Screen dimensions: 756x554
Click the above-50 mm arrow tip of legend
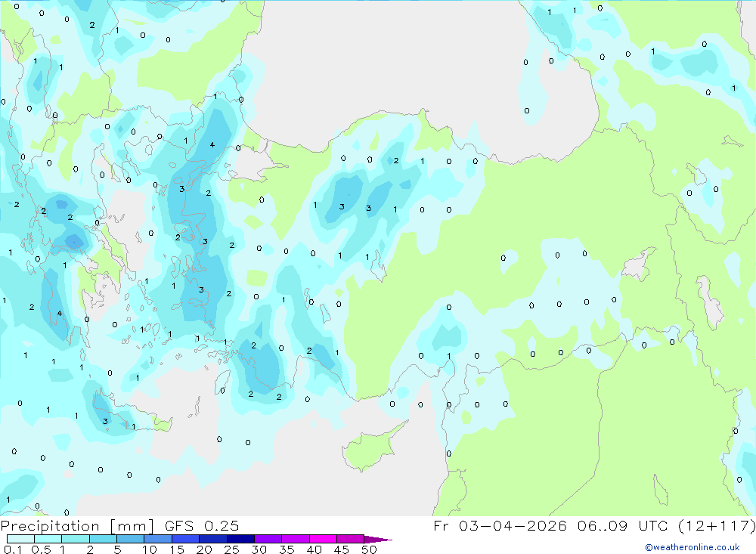click(379, 539)
